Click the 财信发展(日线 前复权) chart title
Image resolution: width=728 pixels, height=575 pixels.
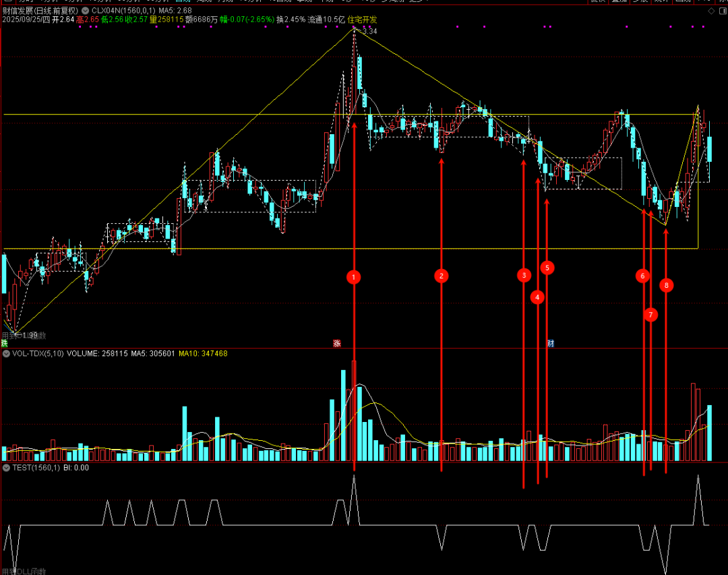click(40, 11)
